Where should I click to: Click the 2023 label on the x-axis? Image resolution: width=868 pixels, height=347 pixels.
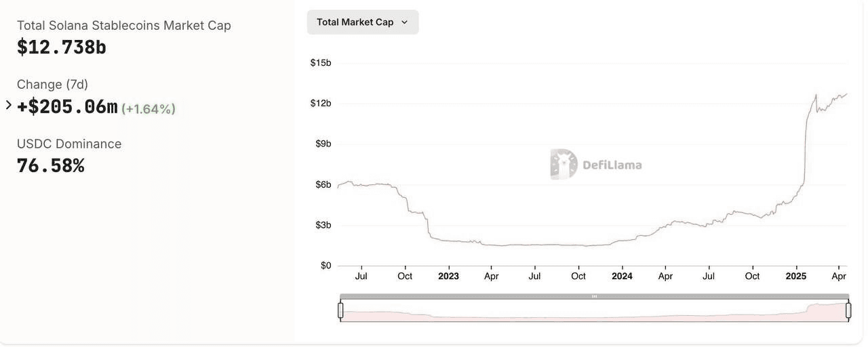point(448,277)
